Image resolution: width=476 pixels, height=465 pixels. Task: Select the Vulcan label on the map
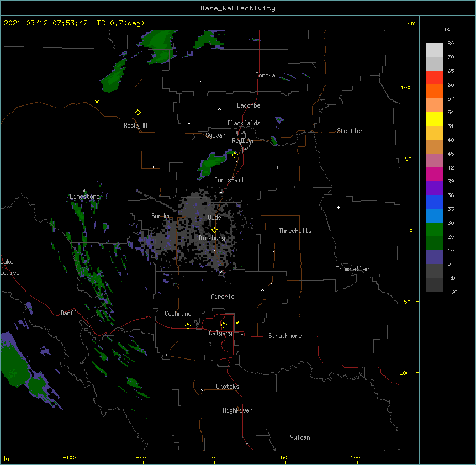click(x=300, y=437)
